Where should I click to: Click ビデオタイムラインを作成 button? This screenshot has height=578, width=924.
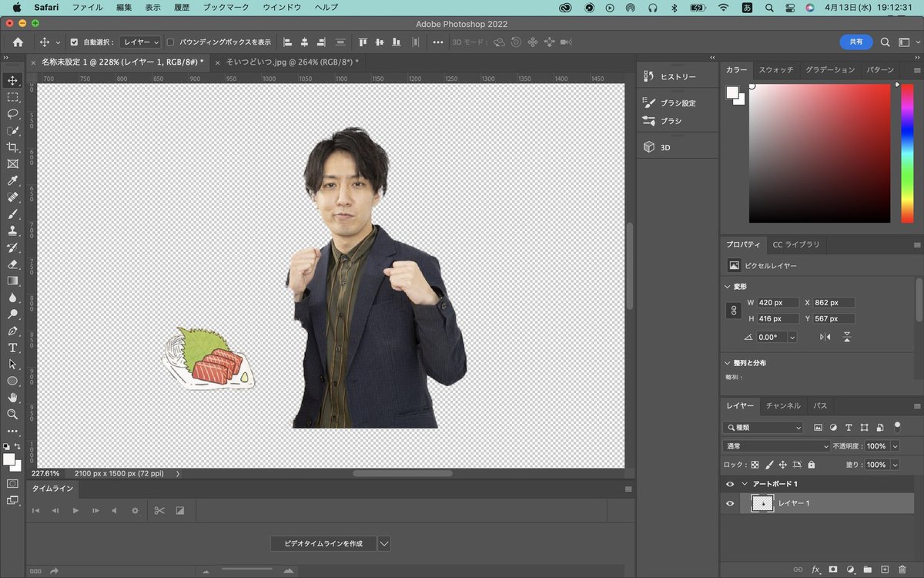click(x=323, y=543)
